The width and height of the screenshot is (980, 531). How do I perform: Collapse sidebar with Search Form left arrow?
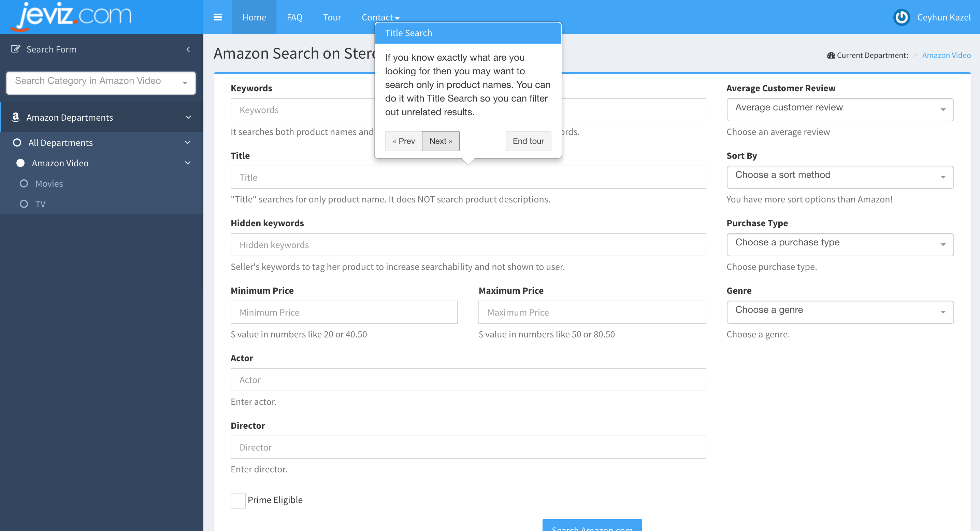click(188, 49)
